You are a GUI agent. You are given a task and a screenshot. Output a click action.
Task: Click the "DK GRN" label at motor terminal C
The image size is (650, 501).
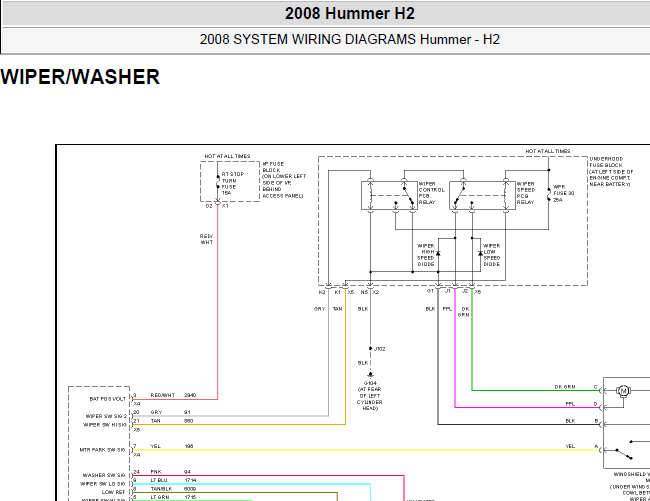point(565,387)
